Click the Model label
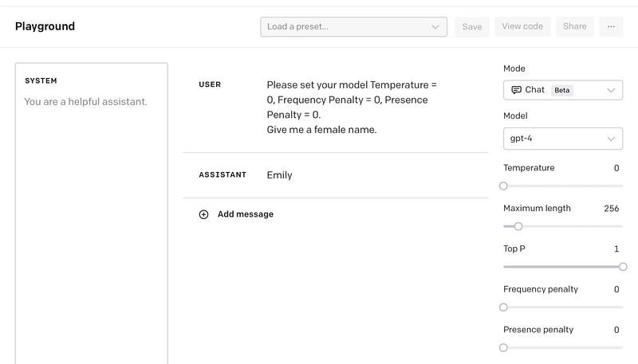Screen dimensions: 638x364 pos(515,115)
